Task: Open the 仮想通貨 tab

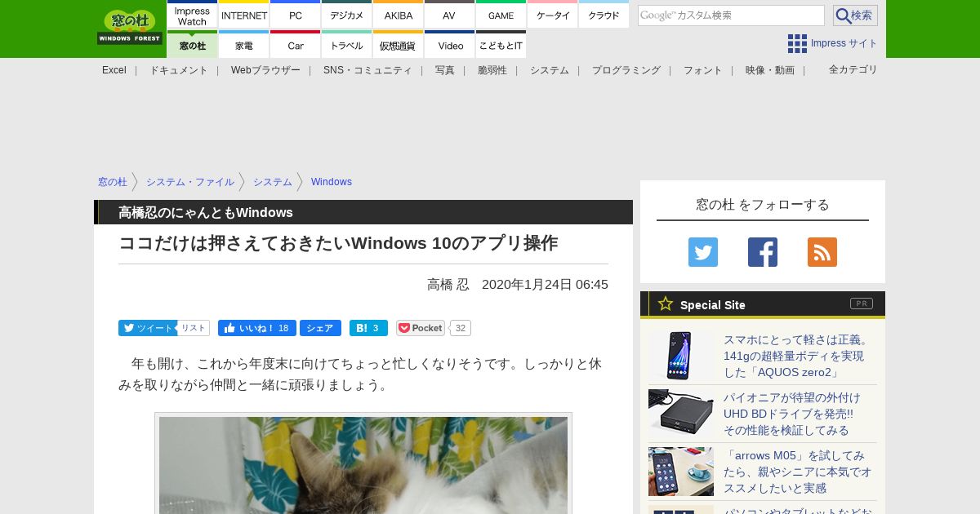Action: pyautogui.click(x=399, y=45)
